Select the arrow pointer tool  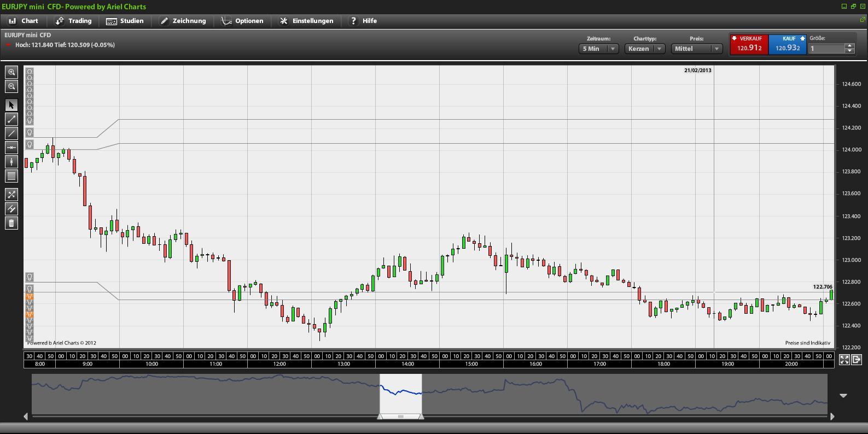(x=11, y=105)
